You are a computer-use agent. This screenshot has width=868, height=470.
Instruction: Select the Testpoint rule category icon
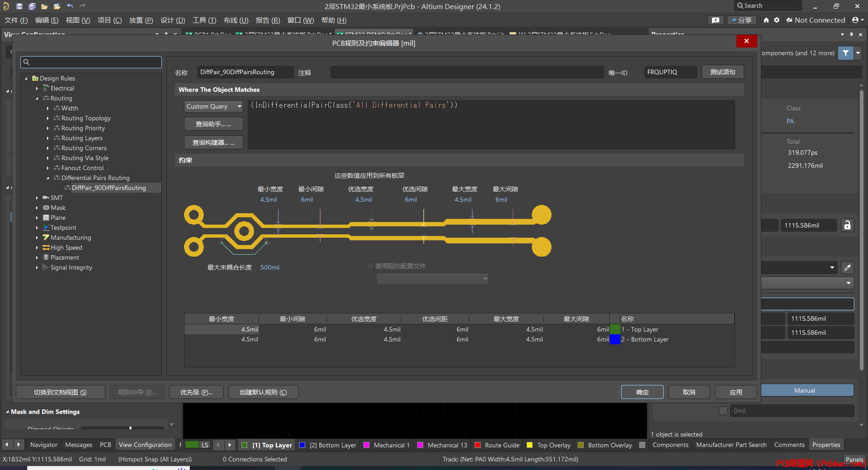point(46,228)
